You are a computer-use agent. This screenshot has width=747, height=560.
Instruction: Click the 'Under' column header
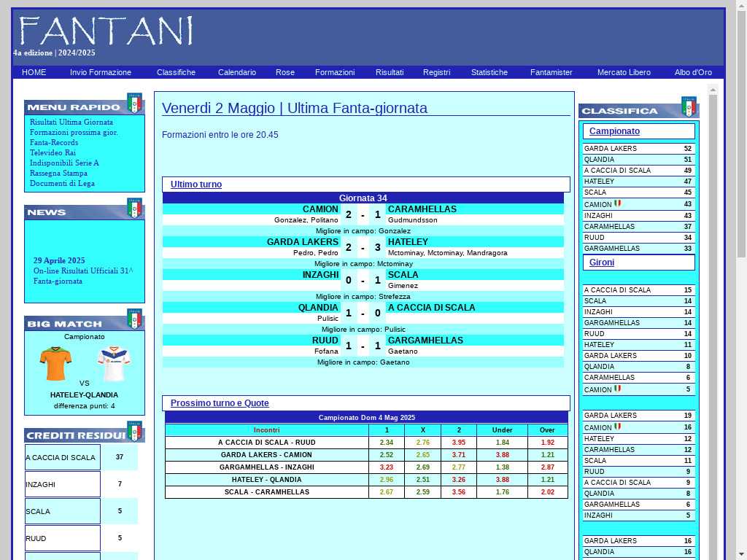[x=502, y=430]
